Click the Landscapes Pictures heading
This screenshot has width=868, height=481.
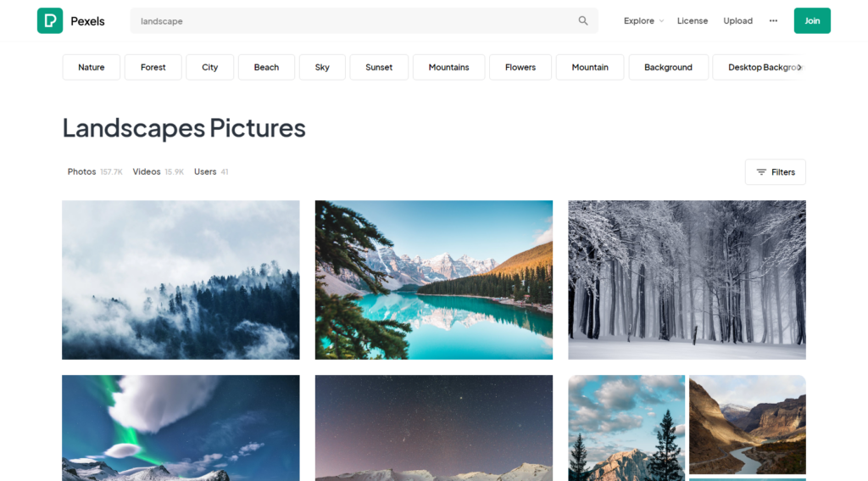[184, 128]
